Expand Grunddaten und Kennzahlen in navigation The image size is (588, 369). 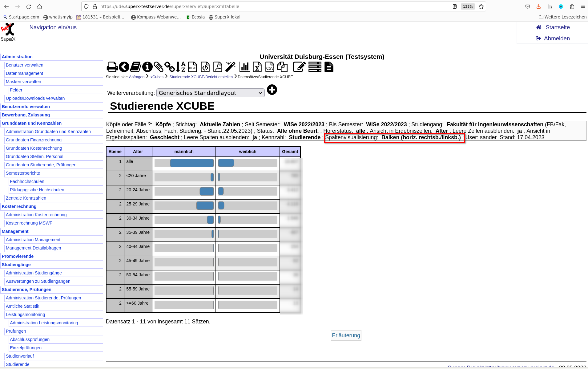[x=32, y=123]
